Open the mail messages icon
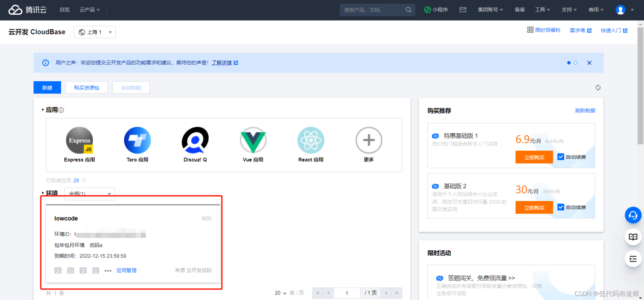The image size is (644, 300). pyautogui.click(x=463, y=10)
